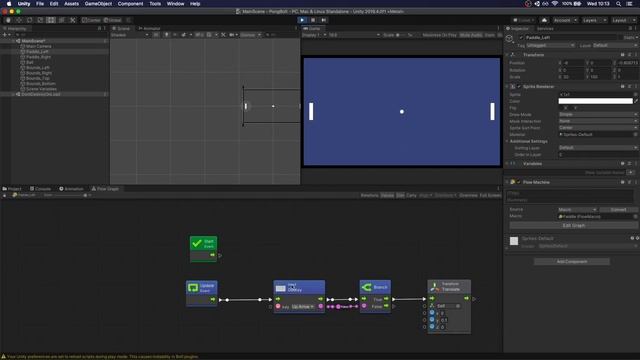Toggle Pivot Center handle mode
Image resolution: width=640 pixels, height=360 pixels.
pyautogui.click(x=91, y=20)
